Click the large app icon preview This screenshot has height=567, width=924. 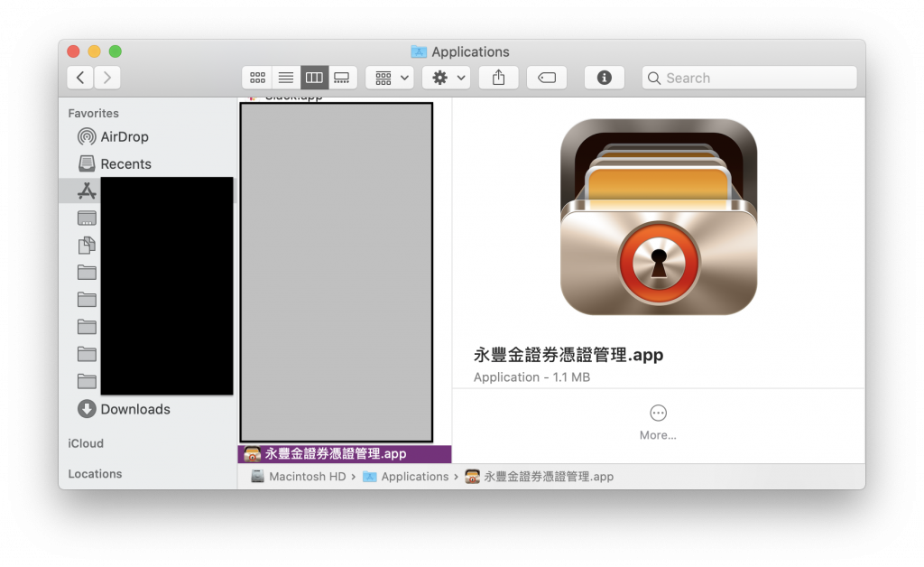(658, 217)
